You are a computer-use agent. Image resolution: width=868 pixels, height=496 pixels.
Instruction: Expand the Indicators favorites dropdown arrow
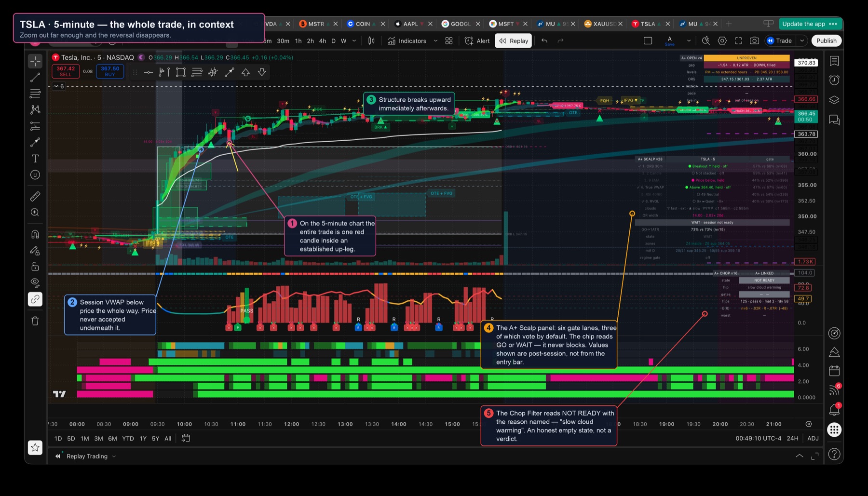pyautogui.click(x=435, y=41)
